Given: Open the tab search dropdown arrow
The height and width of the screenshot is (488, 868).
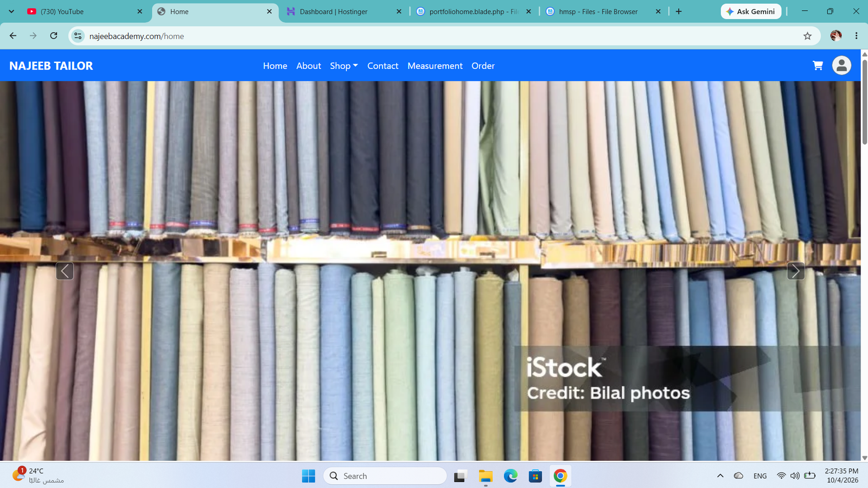Looking at the screenshot, I should [x=11, y=11].
